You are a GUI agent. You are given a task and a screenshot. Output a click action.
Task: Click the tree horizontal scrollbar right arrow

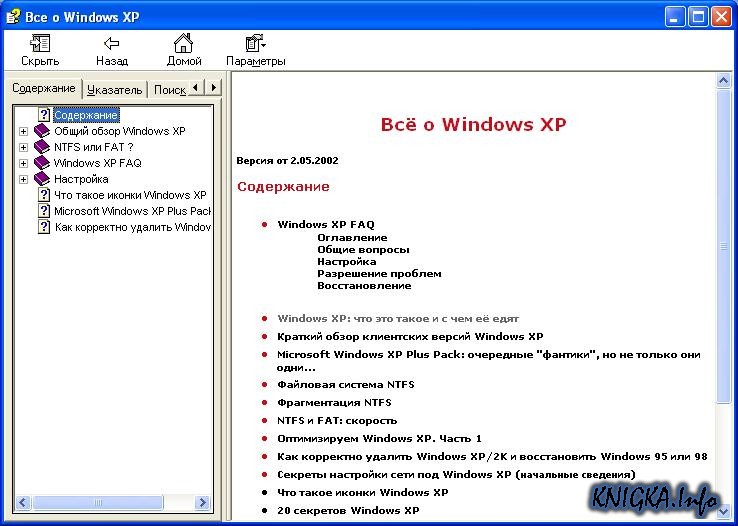pyautogui.click(x=202, y=502)
